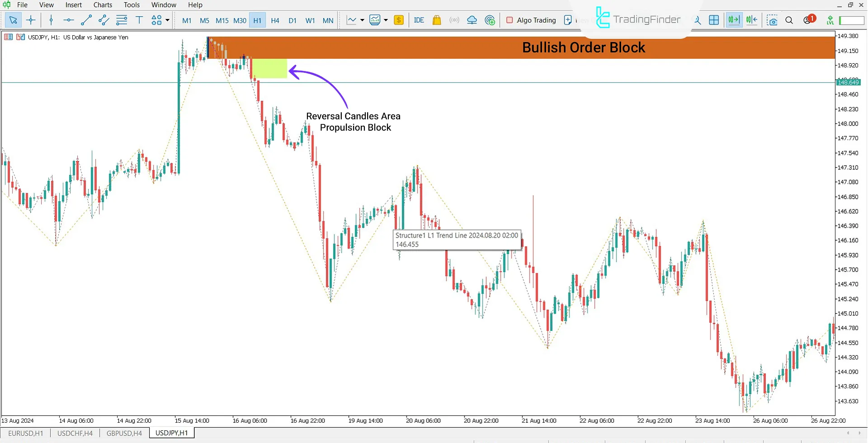The width and height of the screenshot is (868, 443).
Task: Toggle chart shift mode
Action: [x=751, y=20]
